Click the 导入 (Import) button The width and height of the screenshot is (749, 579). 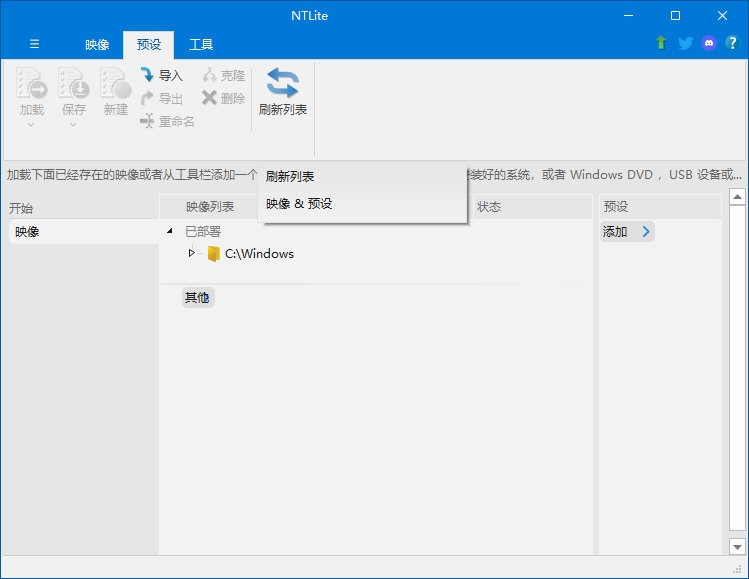[x=162, y=75]
